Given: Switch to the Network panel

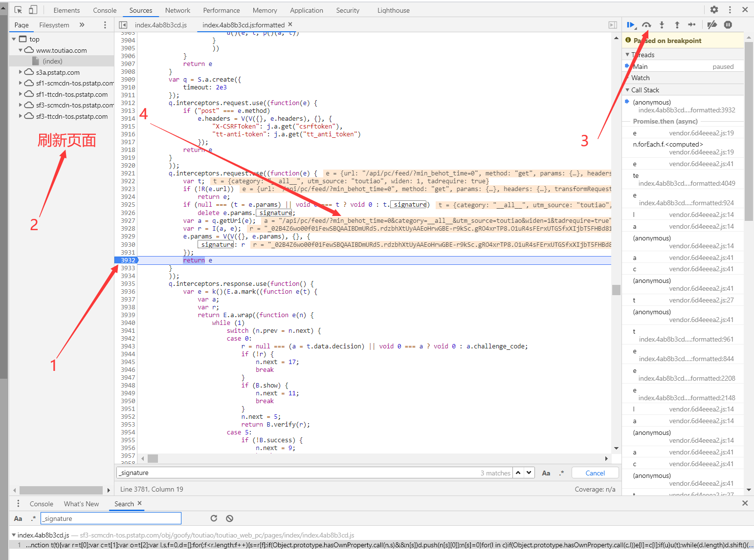Looking at the screenshot, I should tap(177, 10).
